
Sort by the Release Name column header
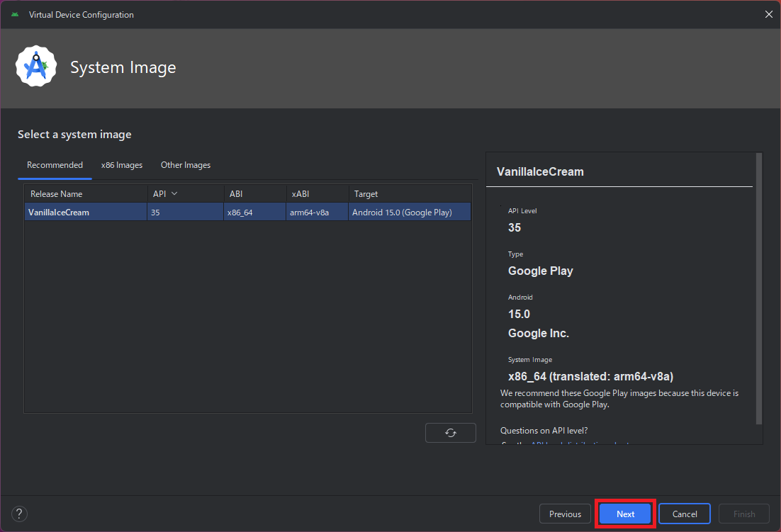(x=56, y=193)
